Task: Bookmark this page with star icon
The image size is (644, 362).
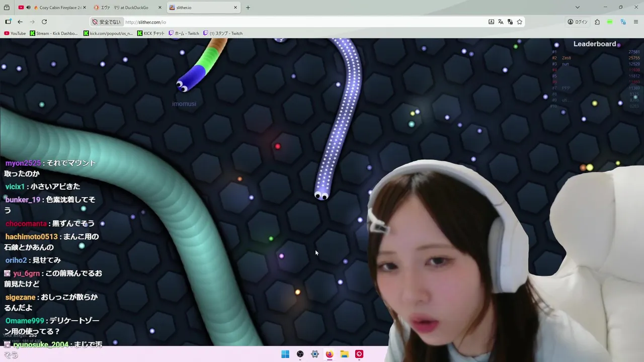Action: 520,22
